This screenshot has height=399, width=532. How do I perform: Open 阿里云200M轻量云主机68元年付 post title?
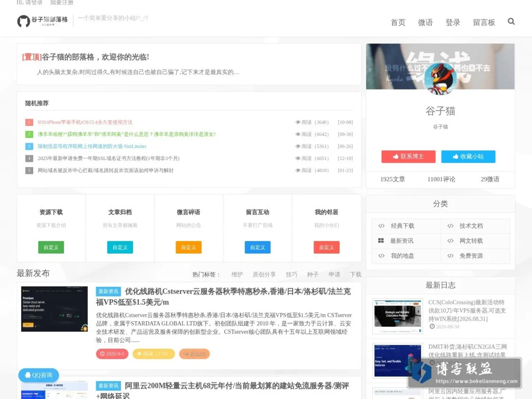223,391
